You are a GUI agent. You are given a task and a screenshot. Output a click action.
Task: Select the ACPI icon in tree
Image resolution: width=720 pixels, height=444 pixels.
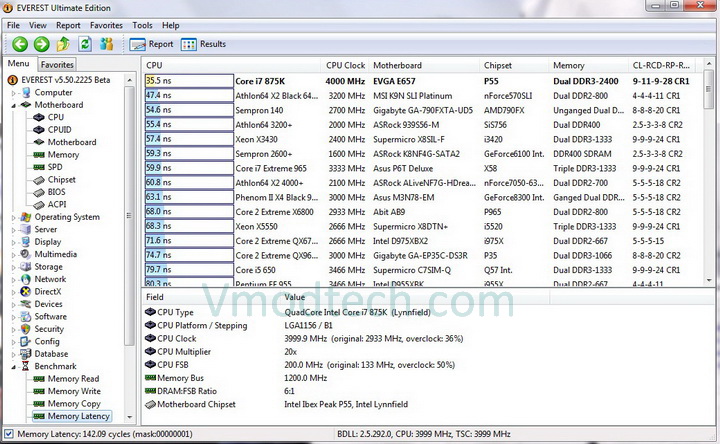[x=39, y=204]
